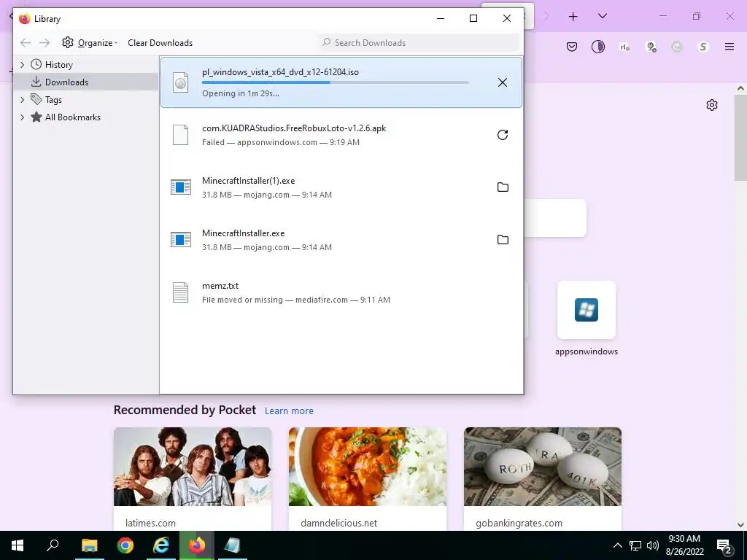This screenshot has width=747, height=560.
Task: Open the latimes.com Pocket story
Action: (193, 478)
